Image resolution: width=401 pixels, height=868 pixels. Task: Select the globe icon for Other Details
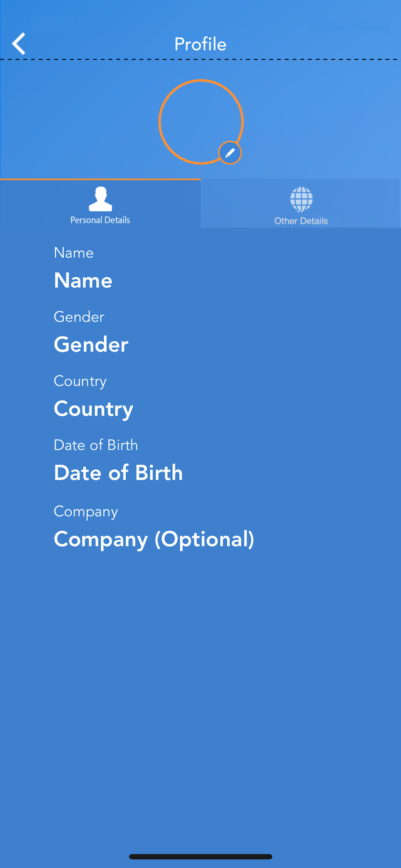coord(301,199)
